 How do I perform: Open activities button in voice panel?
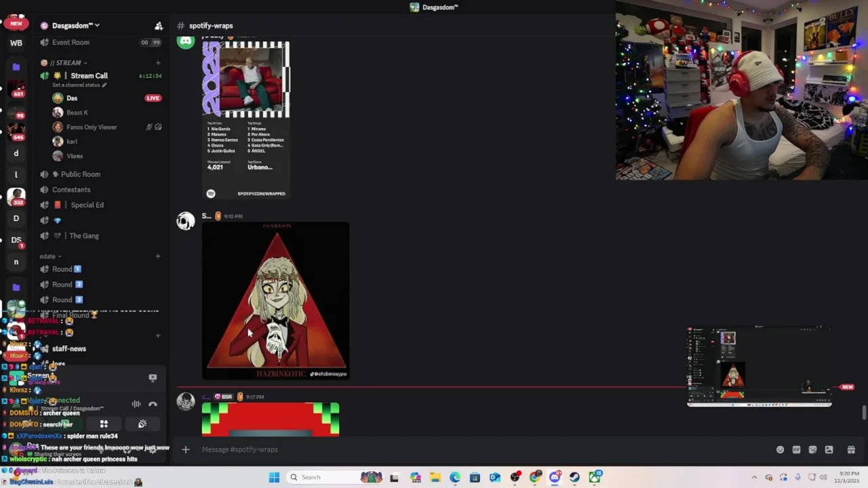click(104, 424)
